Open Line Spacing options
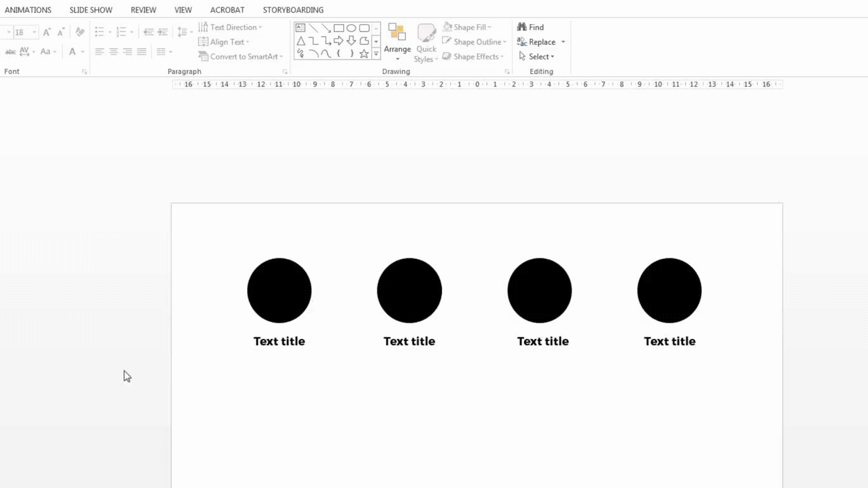The width and height of the screenshot is (868, 488). [184, 32]
